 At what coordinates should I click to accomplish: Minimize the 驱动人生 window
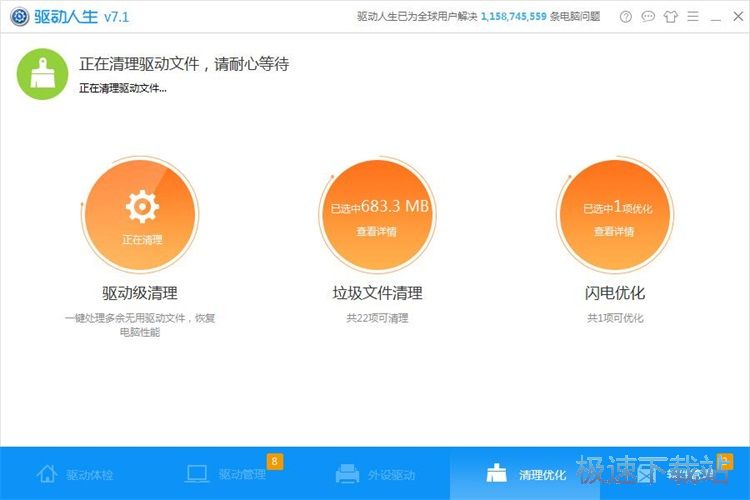click(716, 19)
